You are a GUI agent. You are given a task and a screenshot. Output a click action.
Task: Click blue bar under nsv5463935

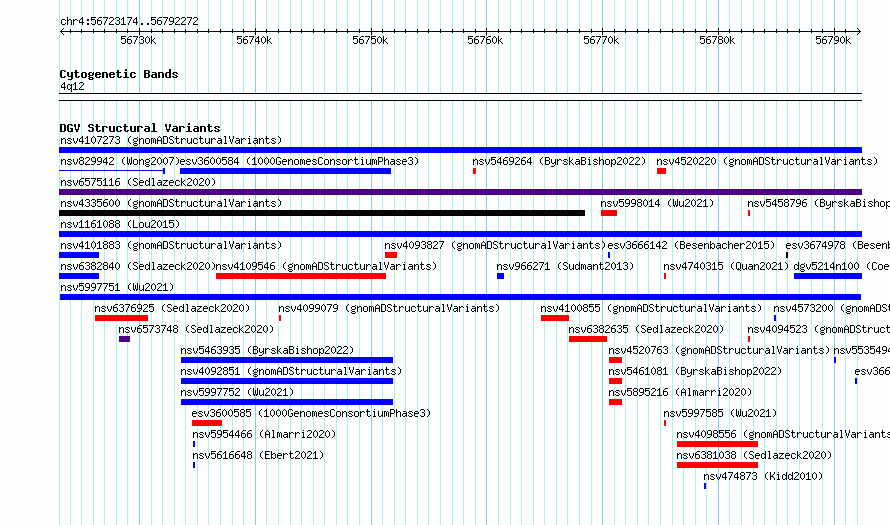click(x=287, y=360)
